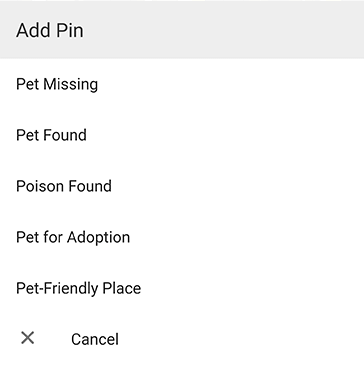Add a pin for a missing pet
Viewport: 364px width, 367px height.
[182, 84]
